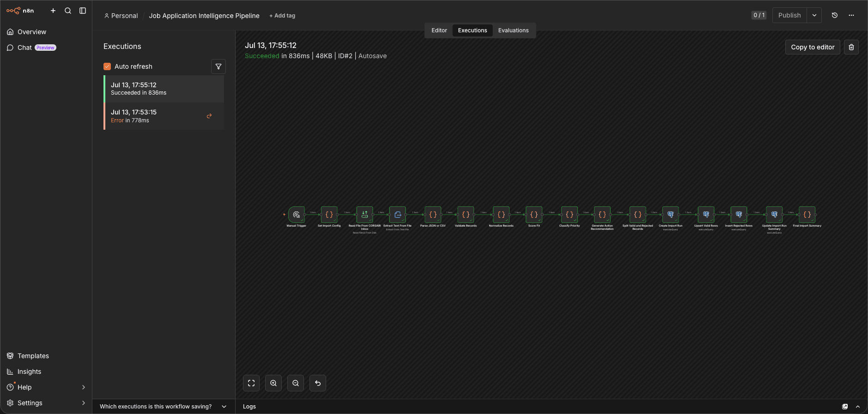Create new item with plus icon

tap(53, 11)
